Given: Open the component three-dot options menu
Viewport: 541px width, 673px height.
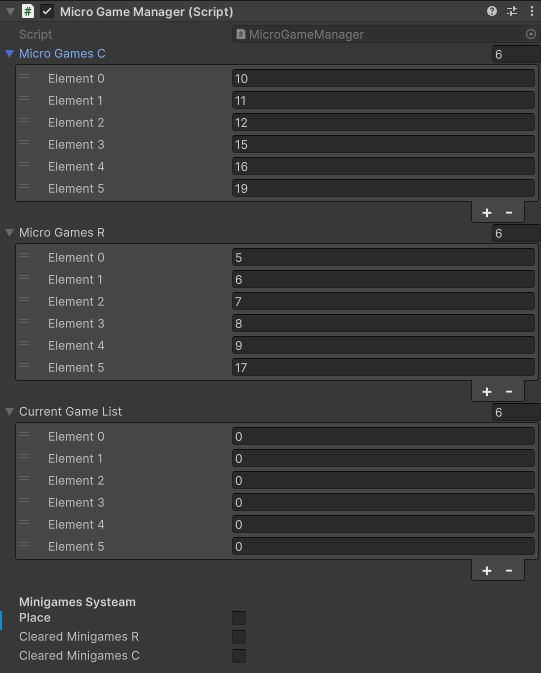Looking at the screenshot, I should pyautogui.click(x=532, y=11).
